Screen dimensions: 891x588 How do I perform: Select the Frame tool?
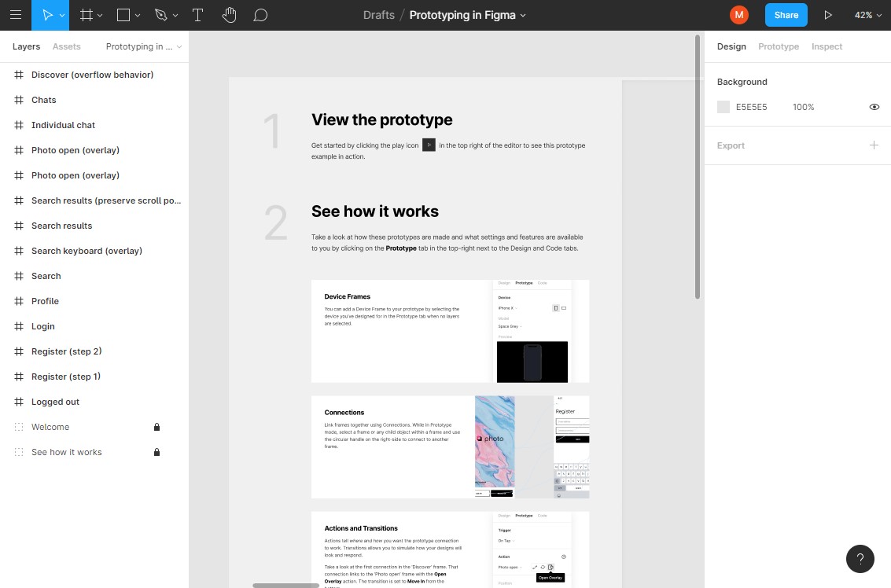point(87,16)
